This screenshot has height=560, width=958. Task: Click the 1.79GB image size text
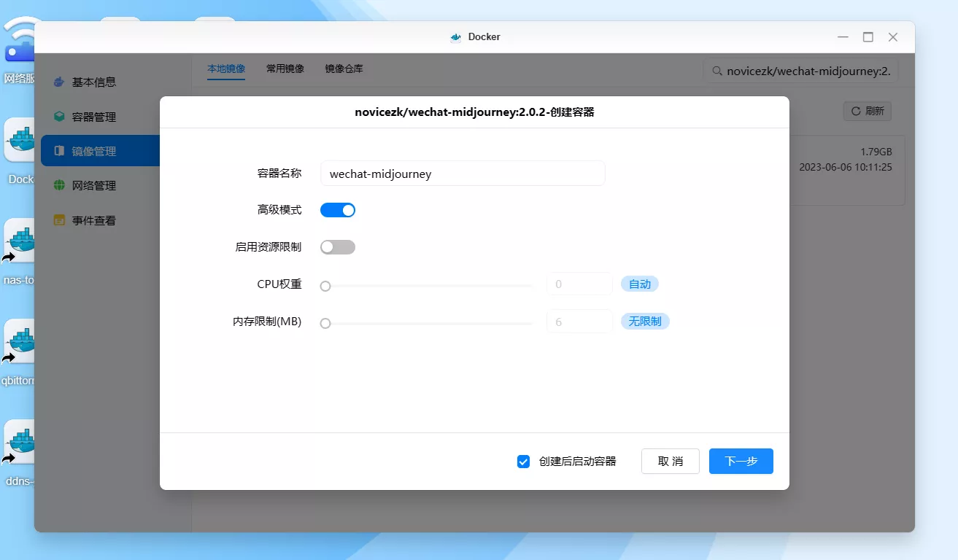[876, 152]
